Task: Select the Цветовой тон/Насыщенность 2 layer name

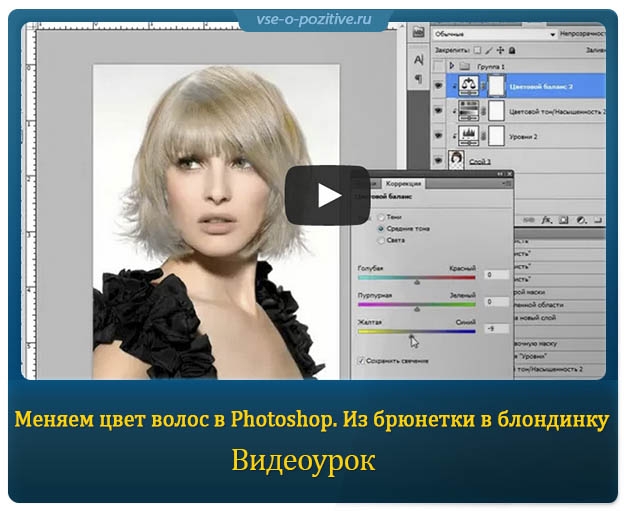Action: [557, 112]
